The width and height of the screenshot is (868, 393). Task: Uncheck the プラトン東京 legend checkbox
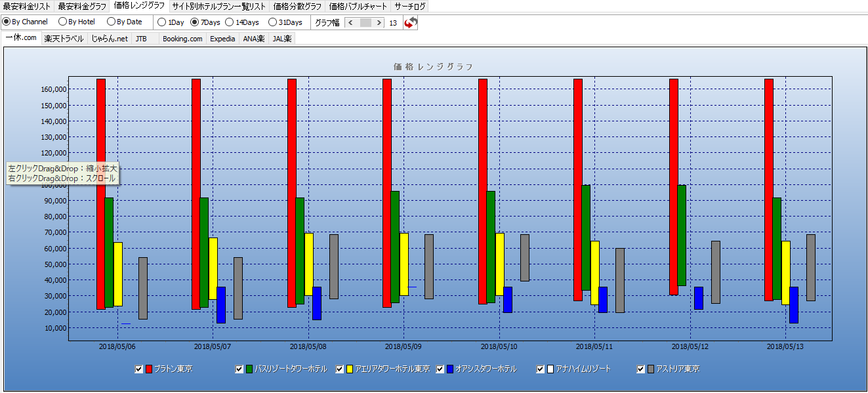138,369
